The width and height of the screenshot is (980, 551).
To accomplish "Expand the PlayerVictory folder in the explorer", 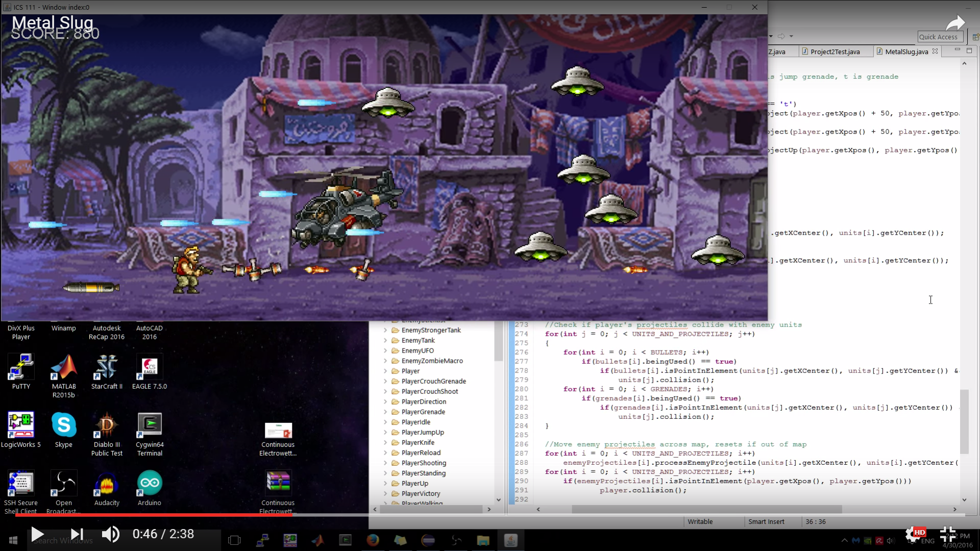I will pyautogui.click(x=385, y=493).
